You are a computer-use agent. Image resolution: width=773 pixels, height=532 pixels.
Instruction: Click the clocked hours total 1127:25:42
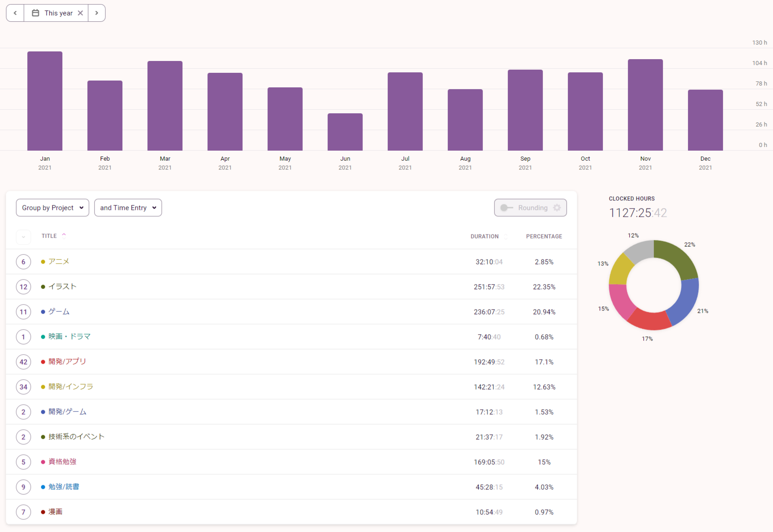[638, 213]
